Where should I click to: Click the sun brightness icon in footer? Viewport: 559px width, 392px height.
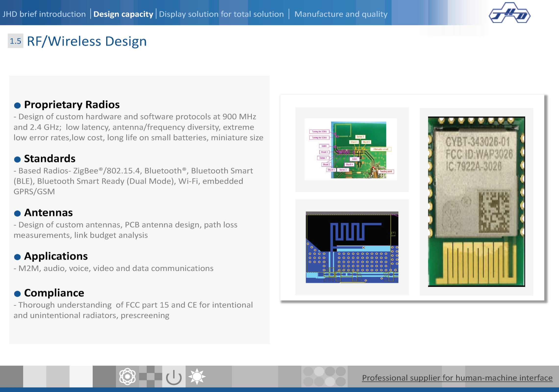(197, 376)
